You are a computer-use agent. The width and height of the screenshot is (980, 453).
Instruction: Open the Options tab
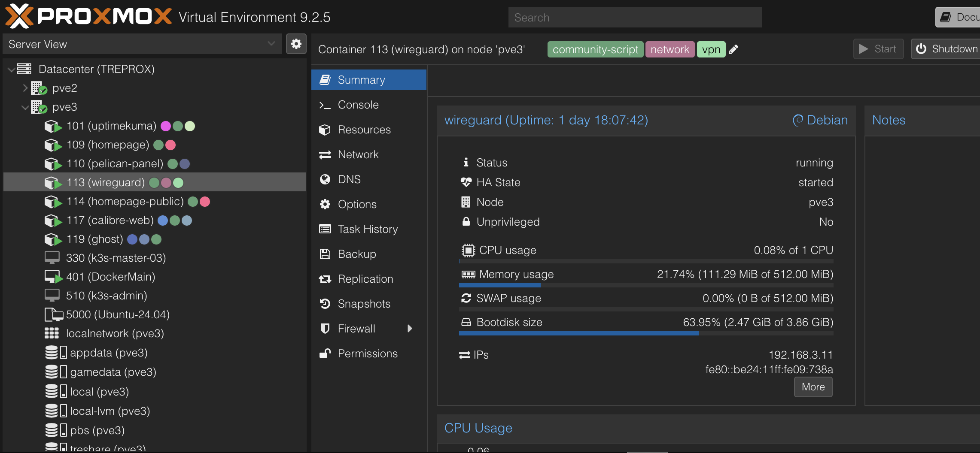(369, 204)
